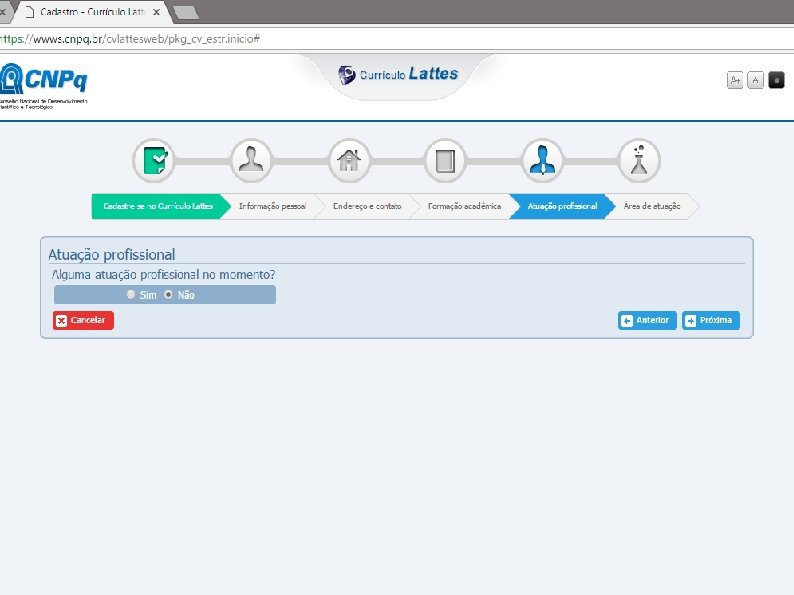Click the browser address bar URL
Viewport: 794px width, 595px height.
click(130, 39)
